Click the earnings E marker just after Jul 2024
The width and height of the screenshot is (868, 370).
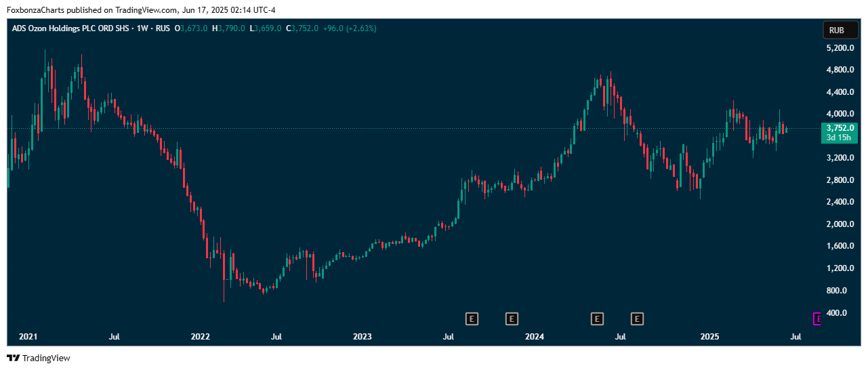637,318
